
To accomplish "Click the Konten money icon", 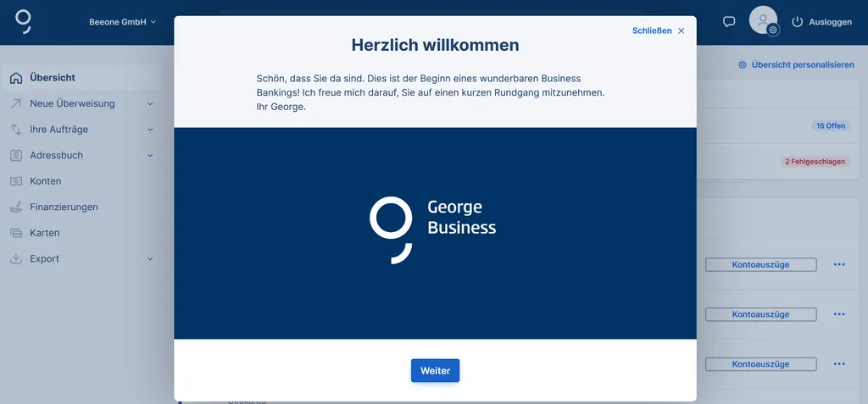I will pos(16,181).
